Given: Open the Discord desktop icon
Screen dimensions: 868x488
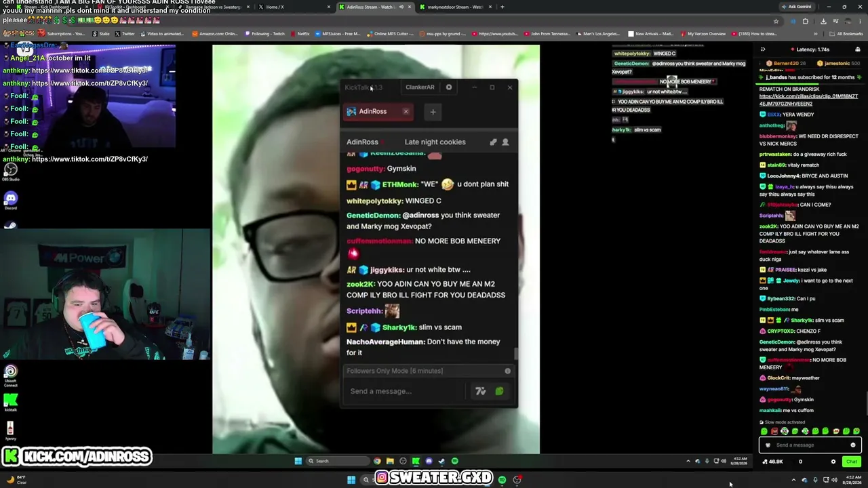Looking at the screenshot, I should point(10,199).
